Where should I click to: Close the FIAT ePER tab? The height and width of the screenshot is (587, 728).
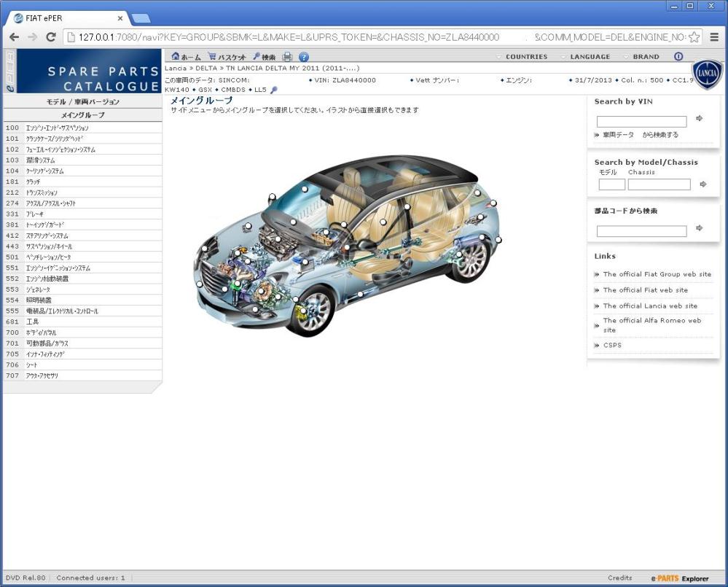[120, 18]
